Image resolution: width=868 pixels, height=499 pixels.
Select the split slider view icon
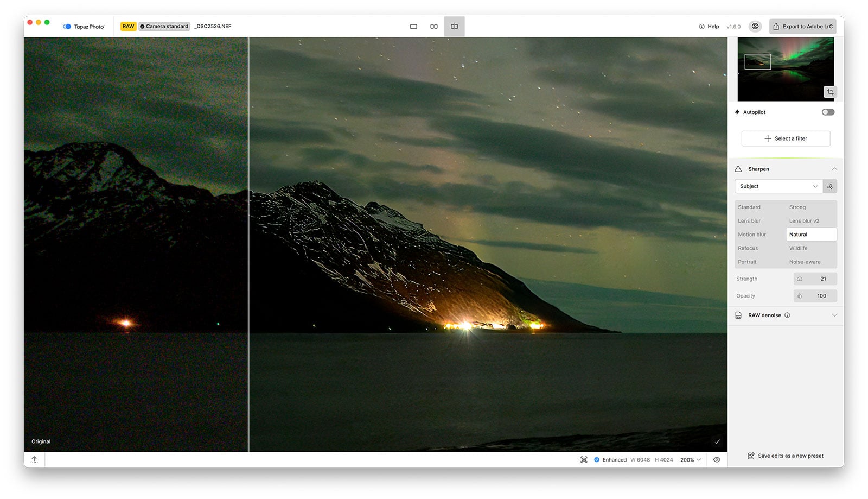[455, 26]
